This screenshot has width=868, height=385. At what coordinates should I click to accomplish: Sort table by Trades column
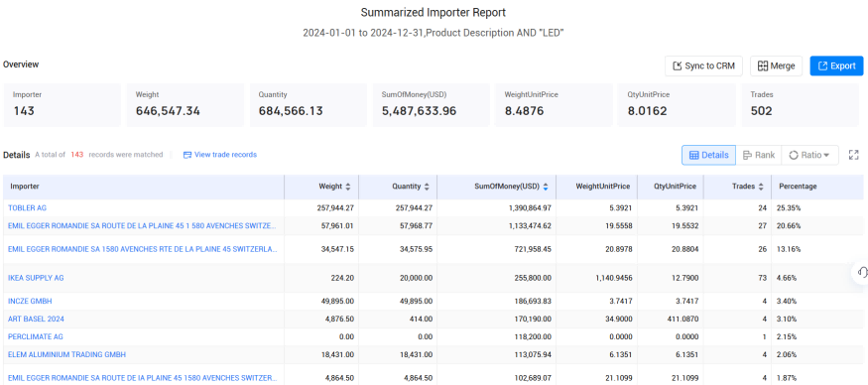[x=761, y=187]
